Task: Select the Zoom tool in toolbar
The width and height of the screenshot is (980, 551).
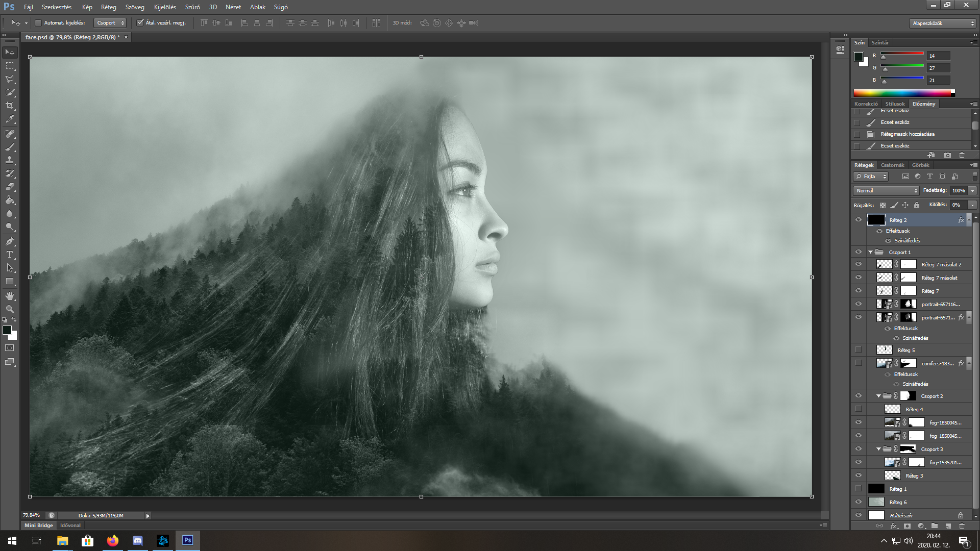Action: (x=10, y=309)
